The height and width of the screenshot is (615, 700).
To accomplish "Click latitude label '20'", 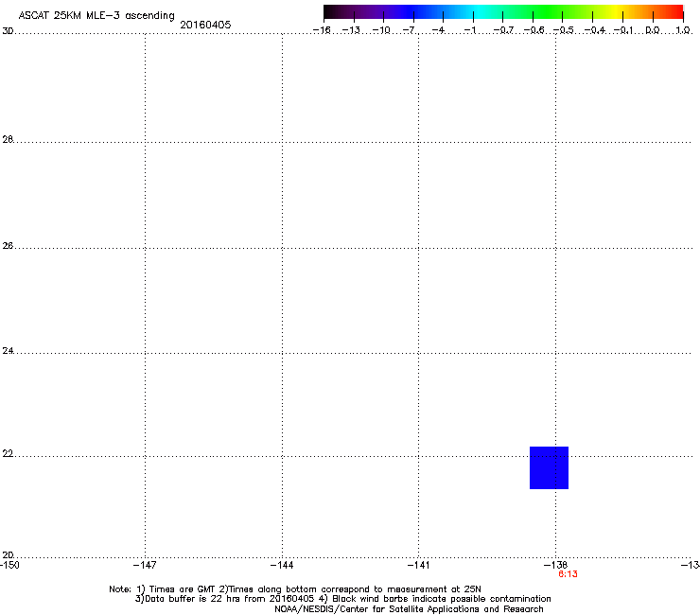I will click(8, 555).
